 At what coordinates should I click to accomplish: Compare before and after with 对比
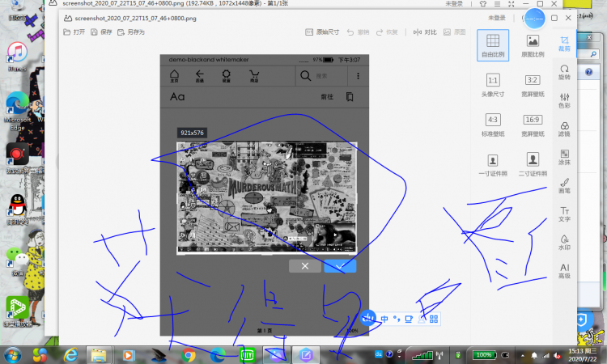coord(425,32)
